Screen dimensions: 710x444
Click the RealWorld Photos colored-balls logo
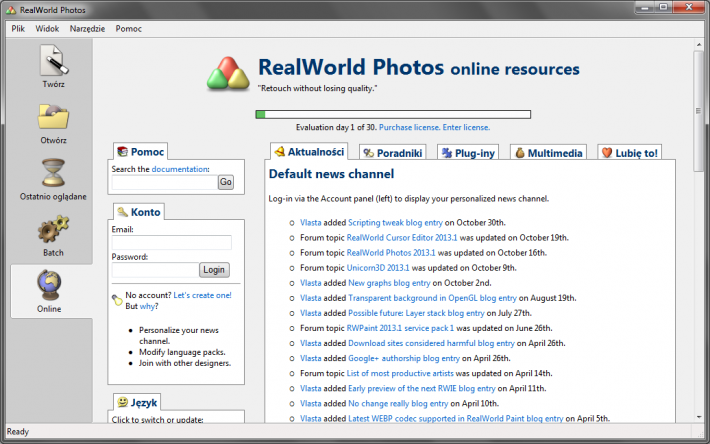(228, 73)
